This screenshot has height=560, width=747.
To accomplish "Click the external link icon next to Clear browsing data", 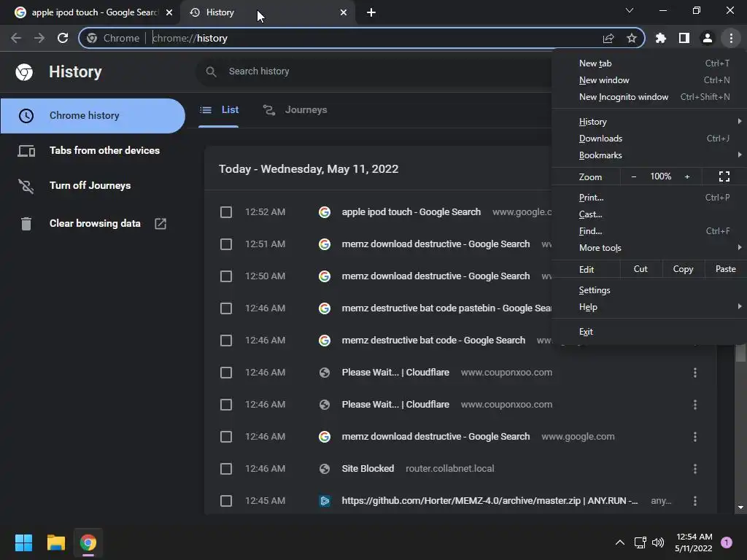I will tap(160, 223).
